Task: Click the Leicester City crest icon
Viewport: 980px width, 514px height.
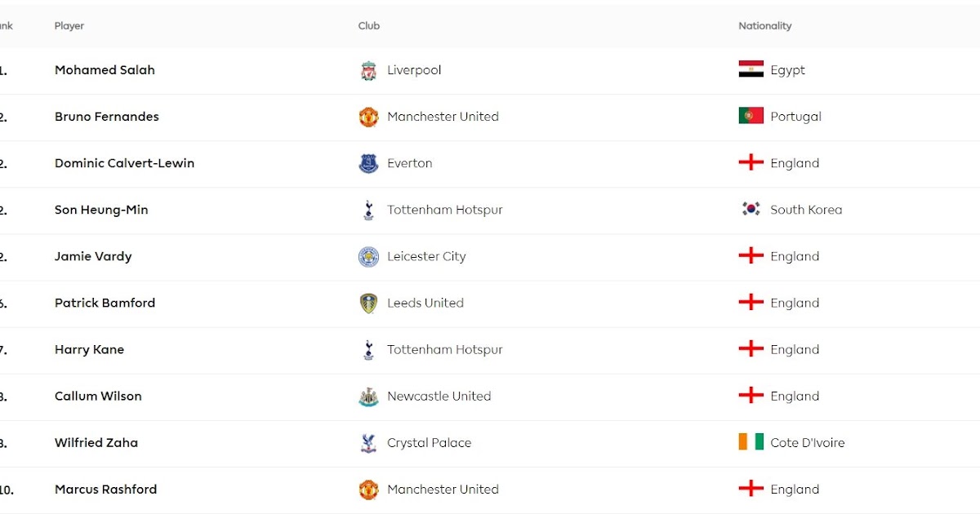Action: (368, 257)
